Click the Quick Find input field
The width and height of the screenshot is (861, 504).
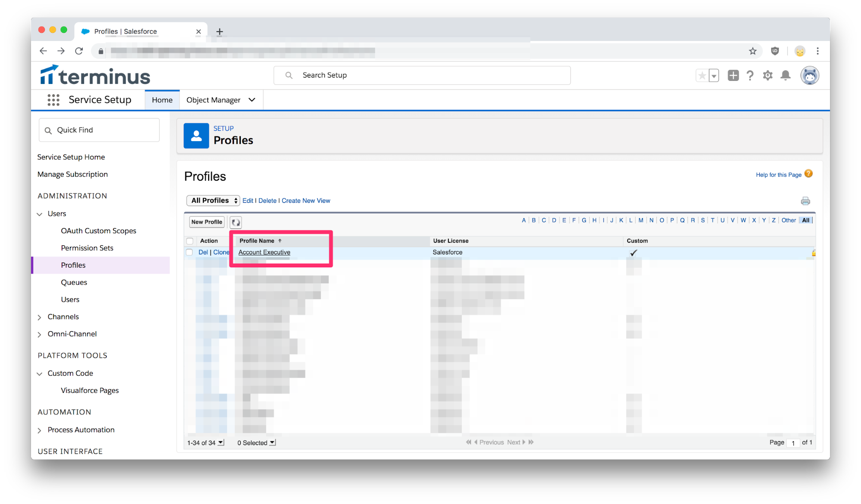click(99, 130)
